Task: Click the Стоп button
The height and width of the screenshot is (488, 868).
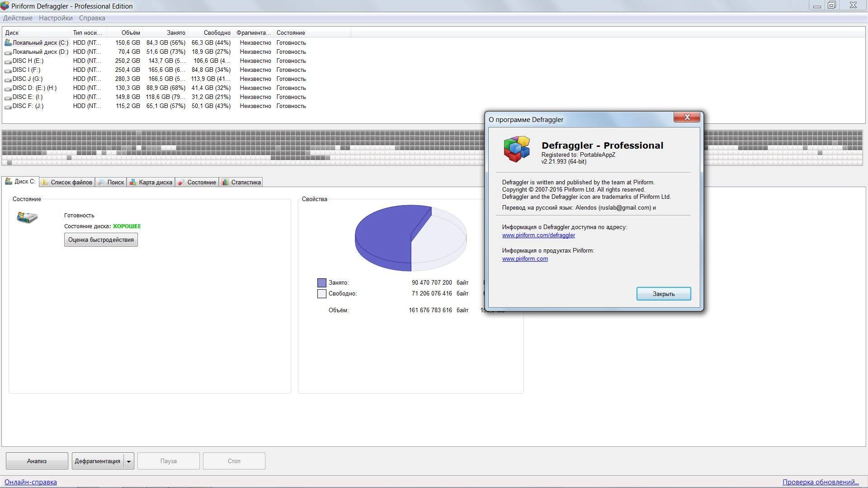Action: coord(234,461)
